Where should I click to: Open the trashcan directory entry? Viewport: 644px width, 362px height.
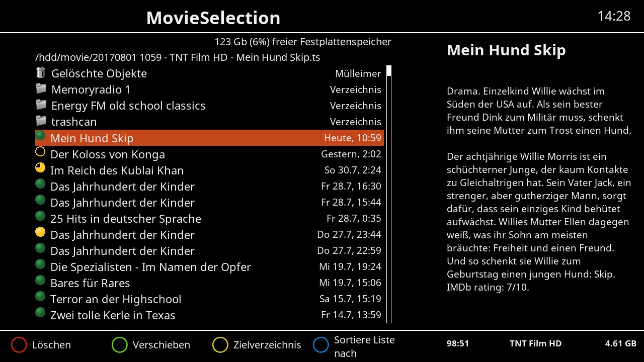pos(74,122)
